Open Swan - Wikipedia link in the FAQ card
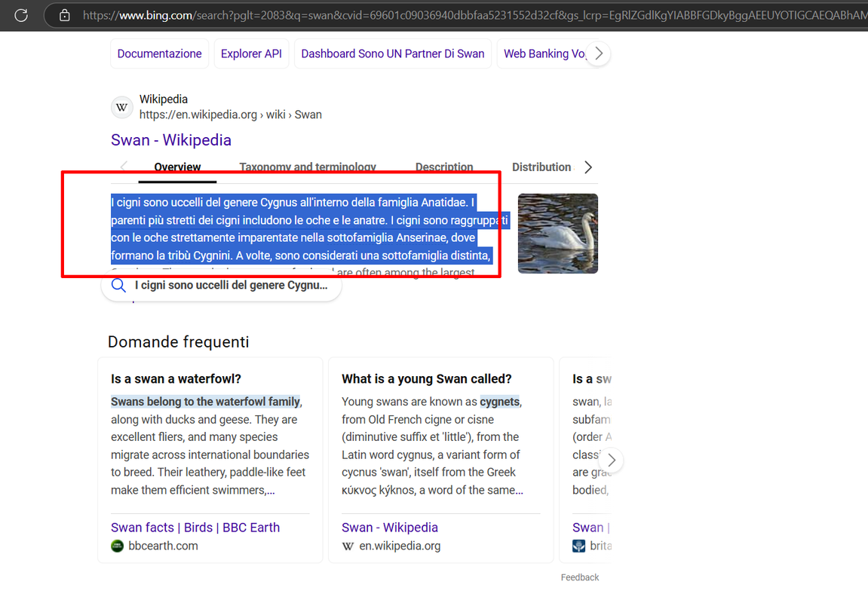 point(390,528)
